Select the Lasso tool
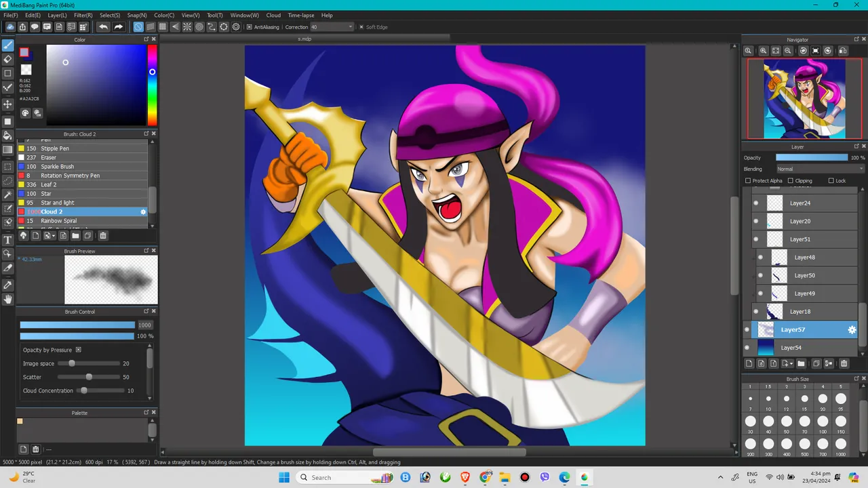This screenshot has height=488, width=868. [x=8, y=181]
